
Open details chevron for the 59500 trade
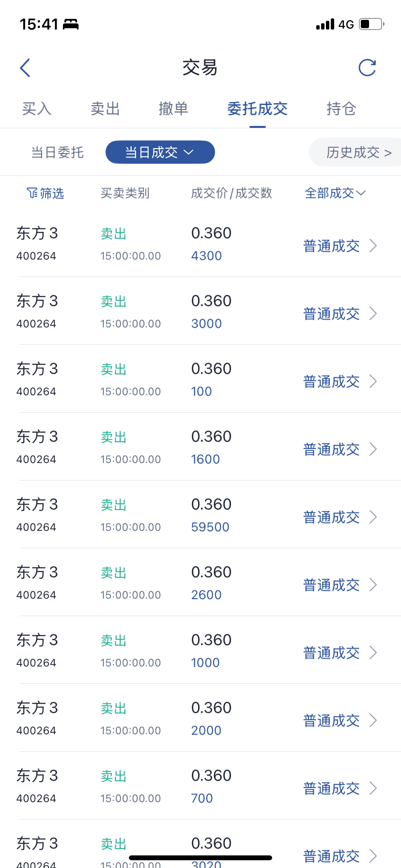click(373, 517)
